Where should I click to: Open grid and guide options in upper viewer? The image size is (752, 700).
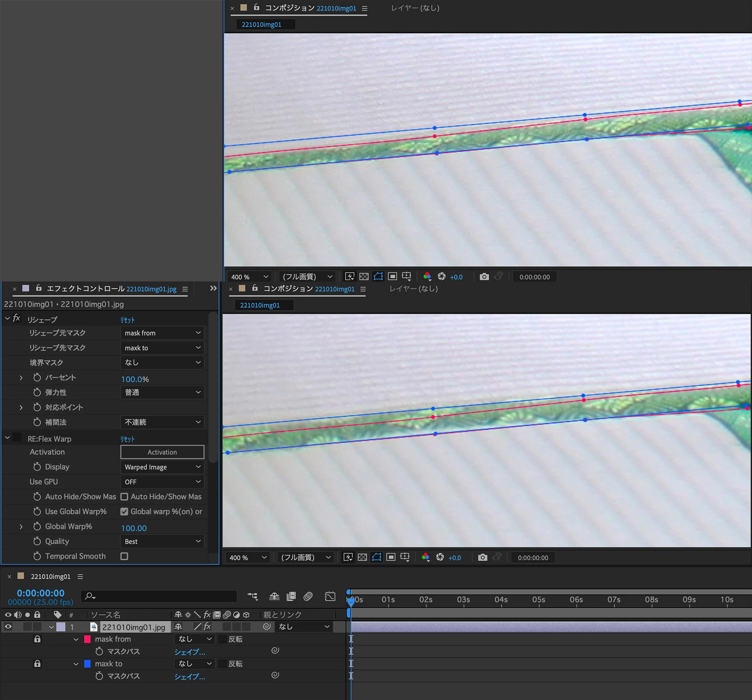pos(406,277)
